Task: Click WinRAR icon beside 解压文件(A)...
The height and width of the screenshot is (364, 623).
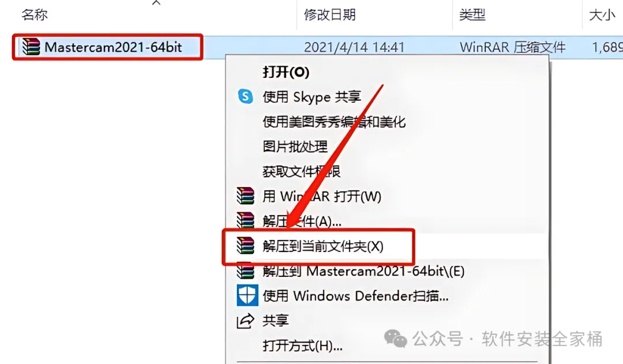Action: tap(245, 220)
